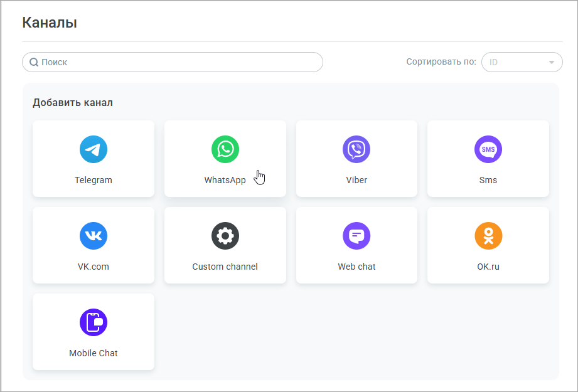
Task: Click the magnifier icon in search field
Action: click(x=34, y=62)
